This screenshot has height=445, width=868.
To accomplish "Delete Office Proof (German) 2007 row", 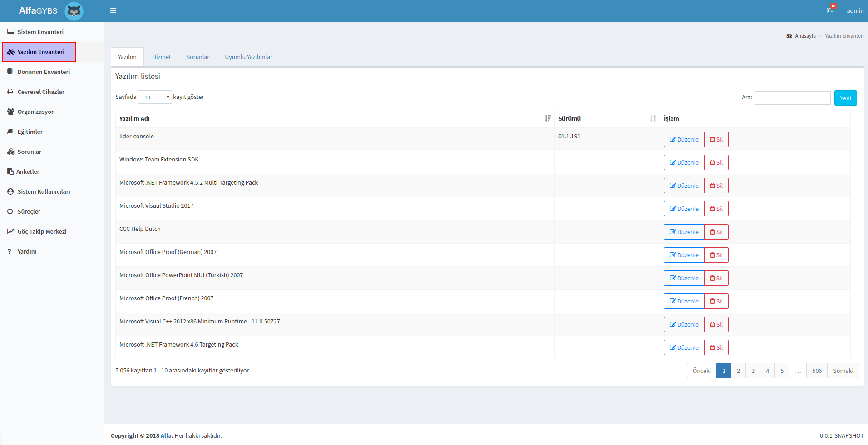I will point(716,255).
